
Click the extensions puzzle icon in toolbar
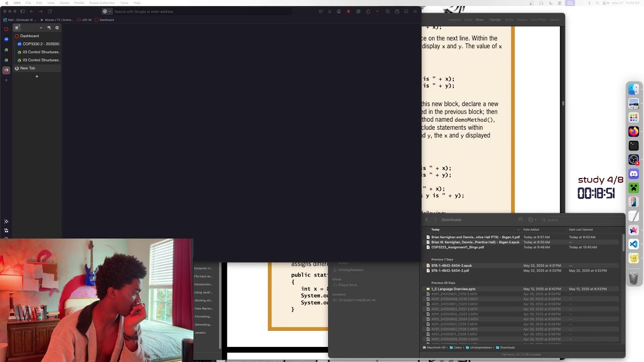tap(368, 11)
